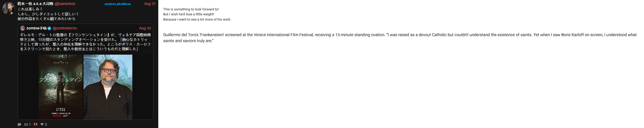644x128 pixels.
Task: Click the translated Guillermo del Toro paragraph
Action: click(x=400, y=38)
